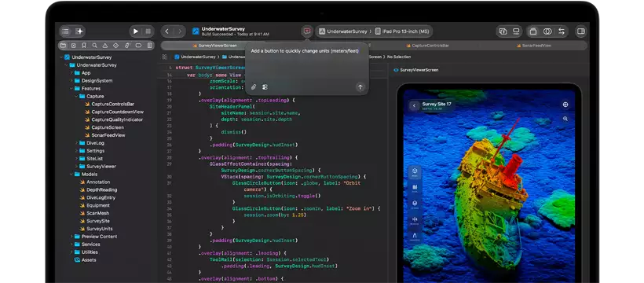Switch to the SurveyViewerScreen tab

(x=215, y=46)
